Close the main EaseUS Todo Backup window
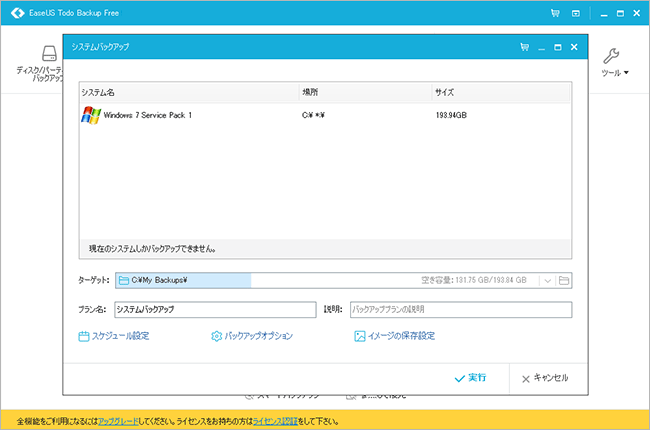650x430 pixels. 637,13
